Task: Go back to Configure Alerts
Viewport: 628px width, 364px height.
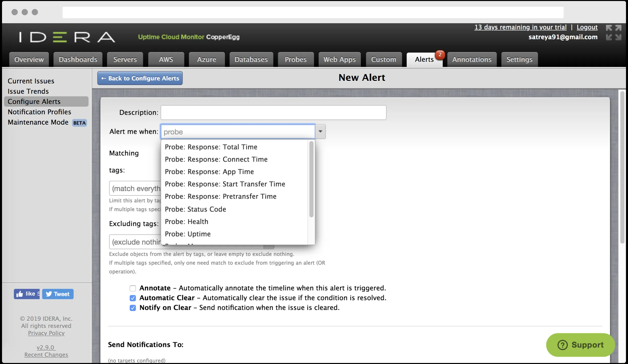Action: [140, 78]
